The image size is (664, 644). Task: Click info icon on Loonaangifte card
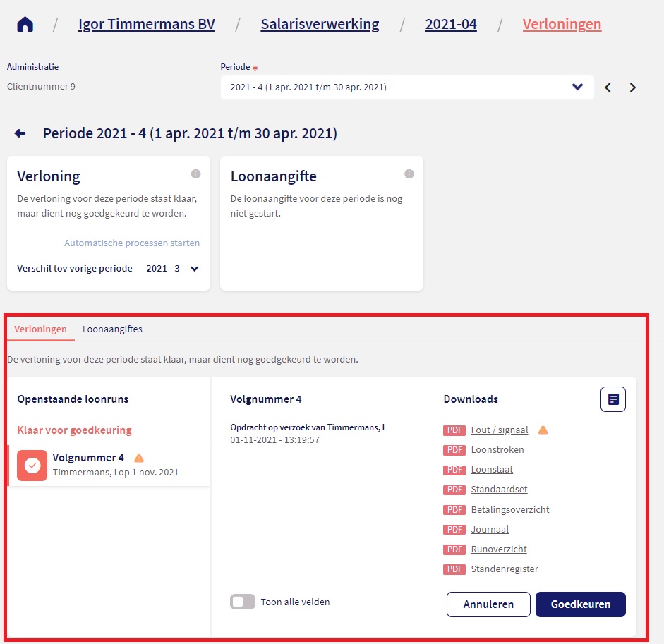point(409,174)
